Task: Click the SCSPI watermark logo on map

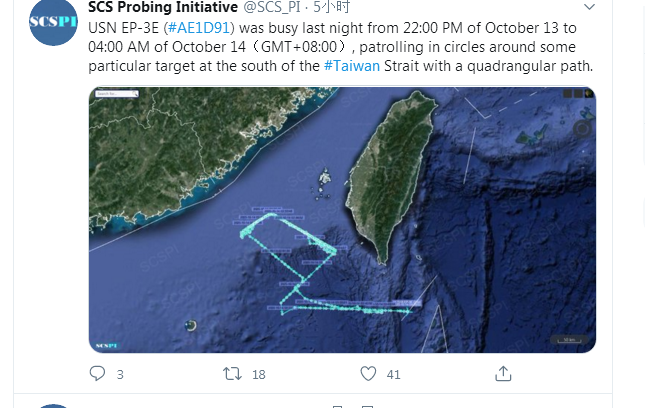Action: (106, 345)
